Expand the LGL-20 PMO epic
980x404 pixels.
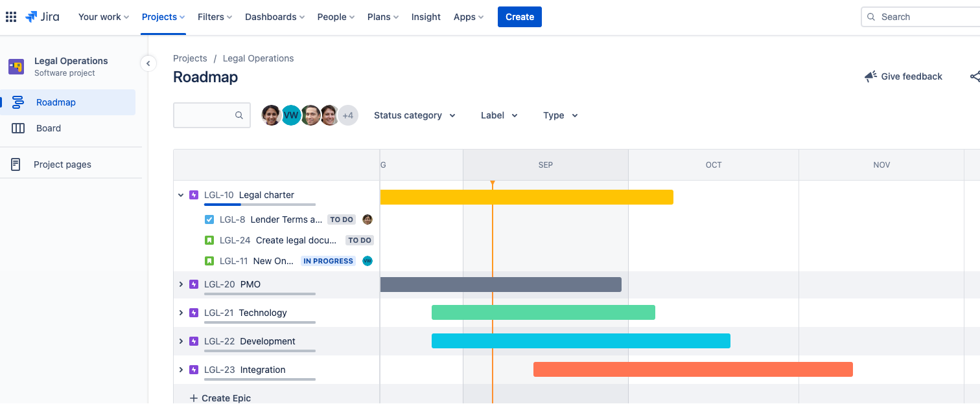point(181,284)
